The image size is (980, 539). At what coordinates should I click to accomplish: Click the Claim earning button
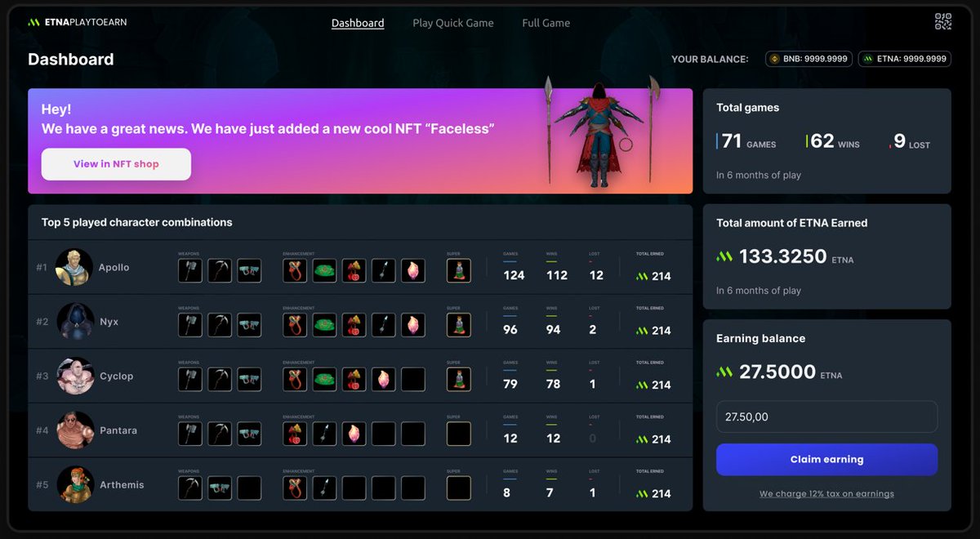(x=826, y=459)
